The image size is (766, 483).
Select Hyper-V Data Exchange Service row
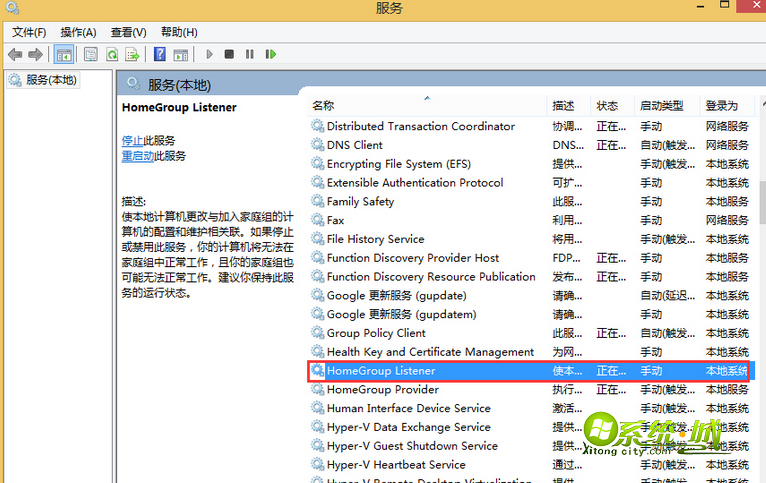pyautogui.click(x=531, y=427)
